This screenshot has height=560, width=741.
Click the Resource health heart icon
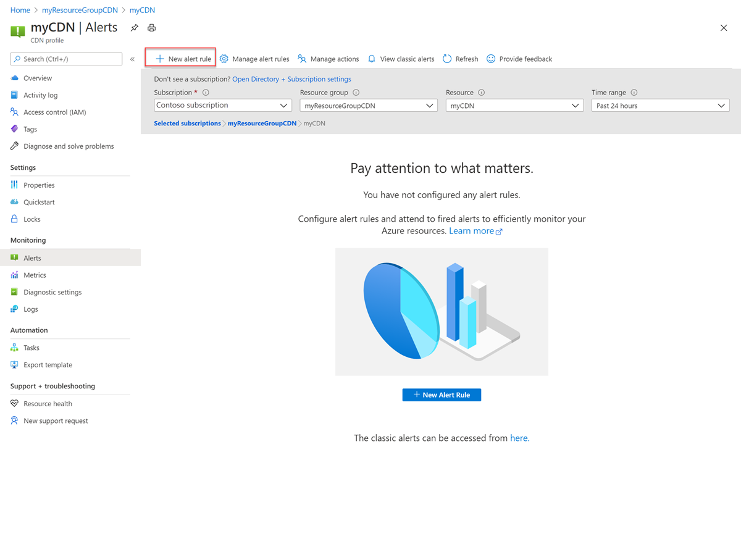(15, 403)
